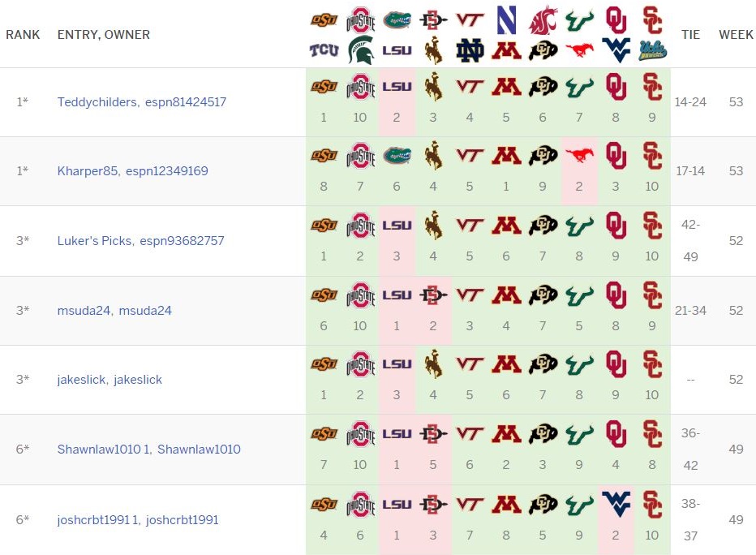Open jakeslick entry name link

click(81, 380)
